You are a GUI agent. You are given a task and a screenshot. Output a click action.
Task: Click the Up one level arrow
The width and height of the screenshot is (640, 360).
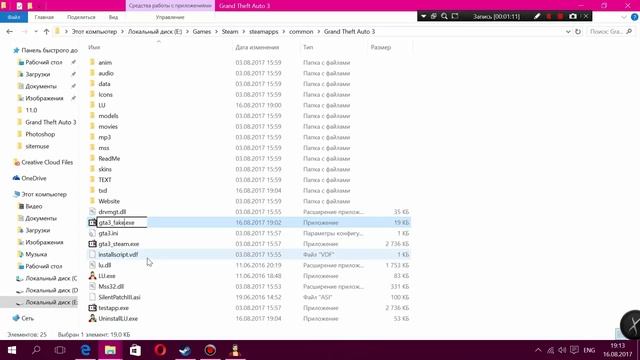click(x=46, y=31)
